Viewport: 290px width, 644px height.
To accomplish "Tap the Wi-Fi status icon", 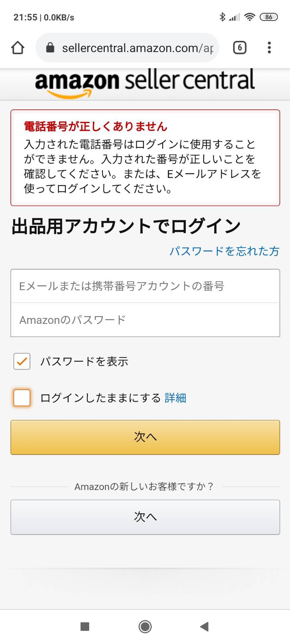I will tap(249, 17).
